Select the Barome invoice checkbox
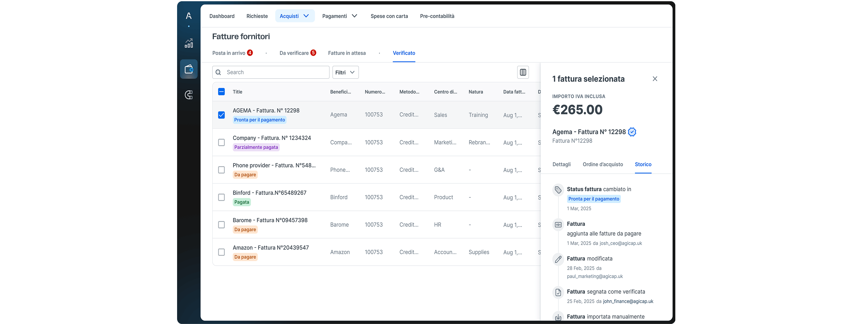Image resolution: width=868 pixels, height=324 pixels. pyautogui.click(x=221, y=225)
